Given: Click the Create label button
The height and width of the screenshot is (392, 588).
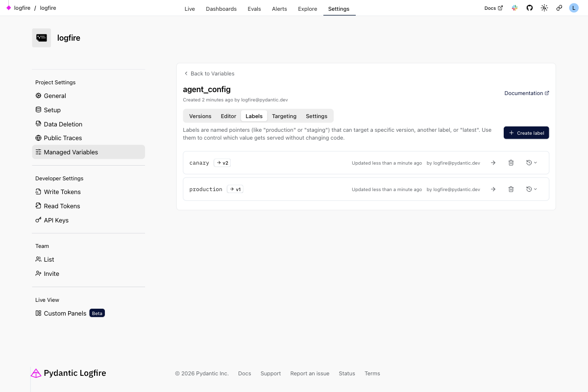Looking at the screenshot, I should (526, 133).
